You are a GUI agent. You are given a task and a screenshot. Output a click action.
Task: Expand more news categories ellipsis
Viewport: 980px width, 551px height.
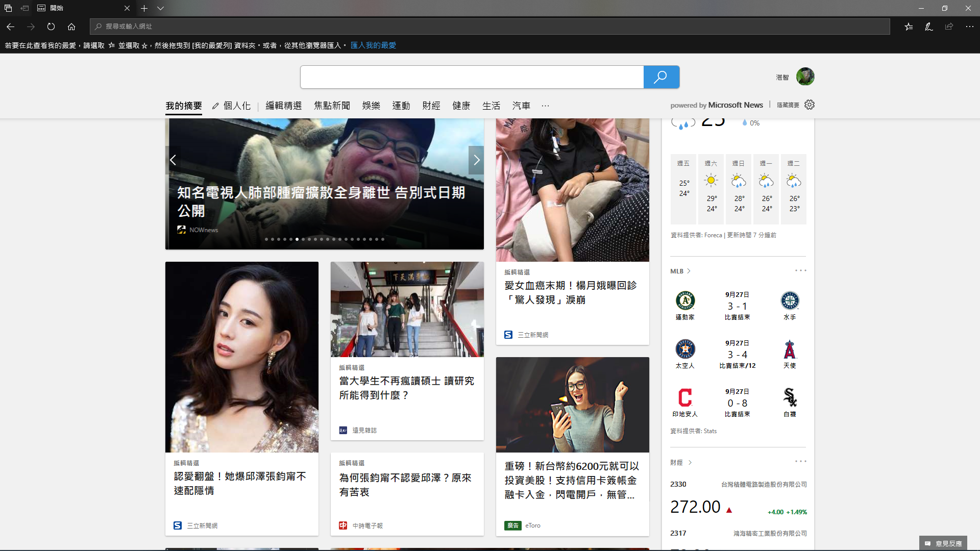click(545, 106)
